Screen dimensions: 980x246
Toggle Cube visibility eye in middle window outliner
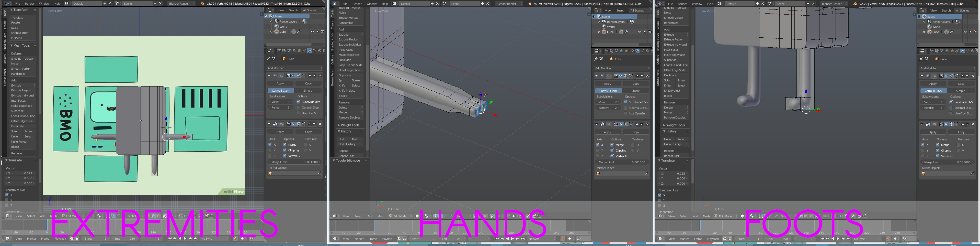[640, 32]
